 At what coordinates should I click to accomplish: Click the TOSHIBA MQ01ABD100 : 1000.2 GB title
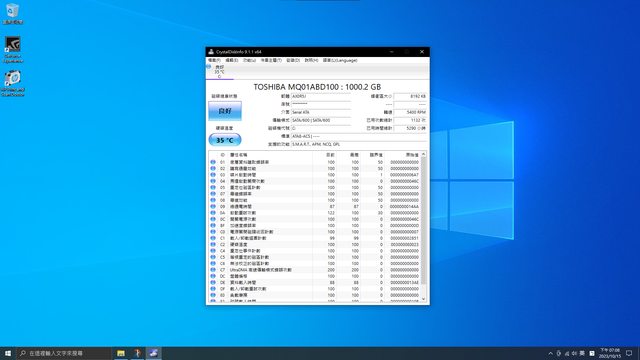pos(317,87)
